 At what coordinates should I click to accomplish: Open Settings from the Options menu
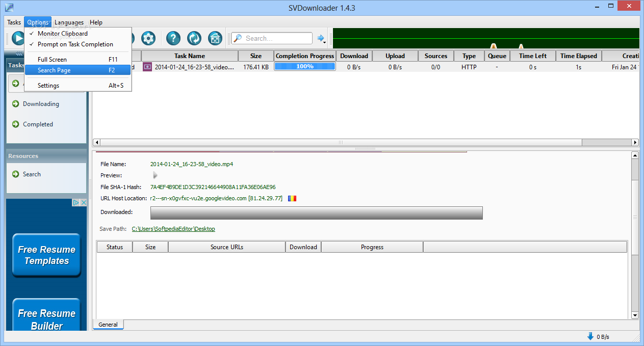[x=78, y=86]
